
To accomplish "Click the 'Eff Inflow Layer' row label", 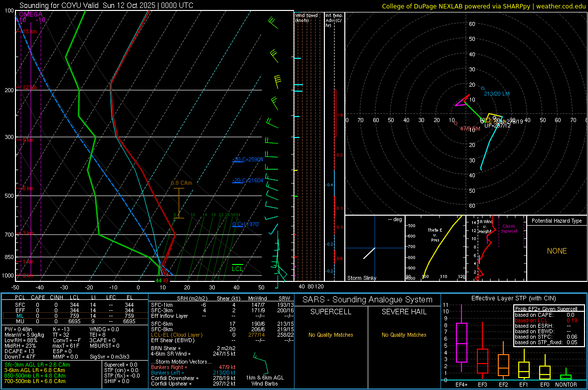I will pyautogui.click(x=169, y=316).
